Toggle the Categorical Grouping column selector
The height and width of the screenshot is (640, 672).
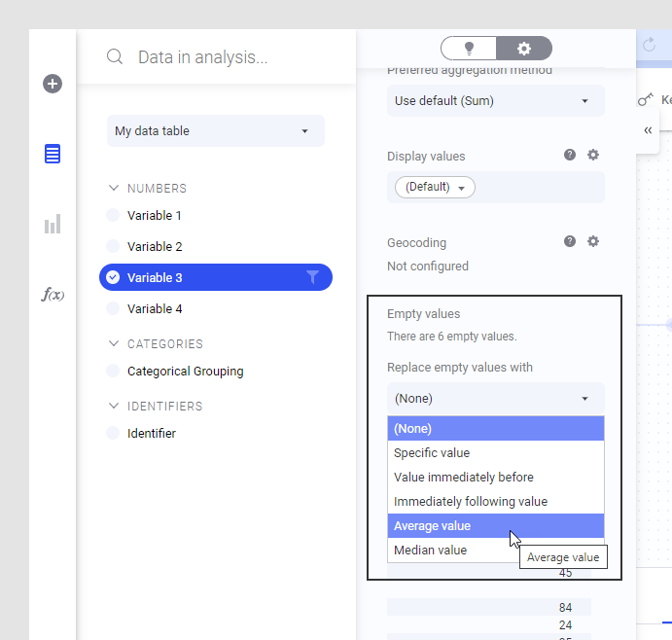pos(113,371)
